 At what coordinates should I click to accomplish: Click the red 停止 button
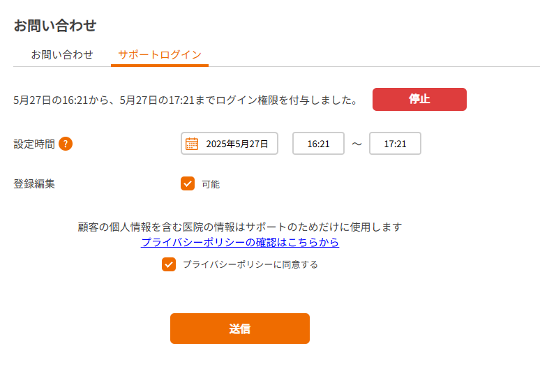click(419, 100)
